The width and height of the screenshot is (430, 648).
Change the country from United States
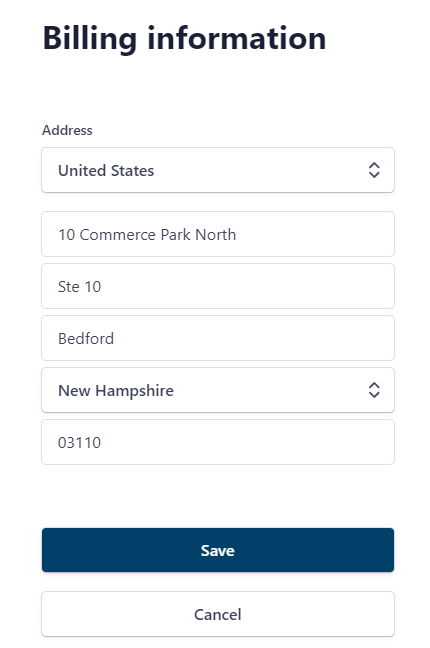[218, 170]
